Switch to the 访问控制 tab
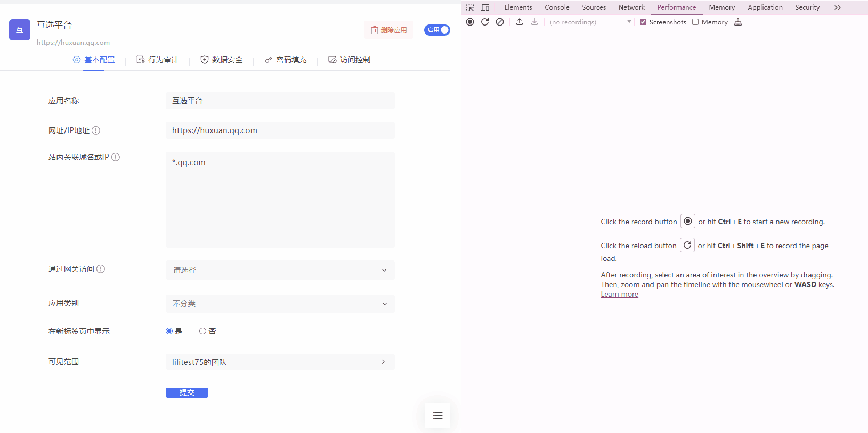 click(350, 60)
